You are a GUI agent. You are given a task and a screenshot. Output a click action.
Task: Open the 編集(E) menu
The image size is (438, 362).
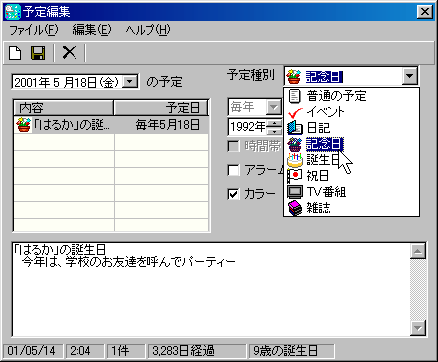point(92,30)
